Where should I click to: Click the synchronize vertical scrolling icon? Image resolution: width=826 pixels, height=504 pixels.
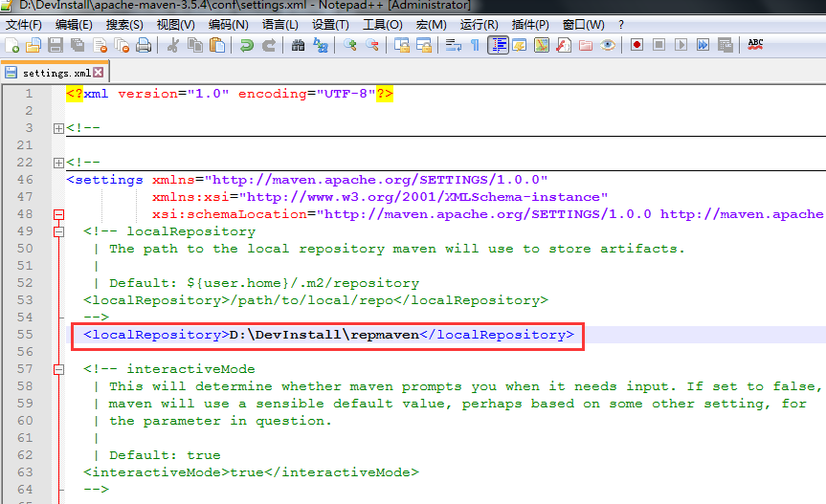(x=401, y=45)
